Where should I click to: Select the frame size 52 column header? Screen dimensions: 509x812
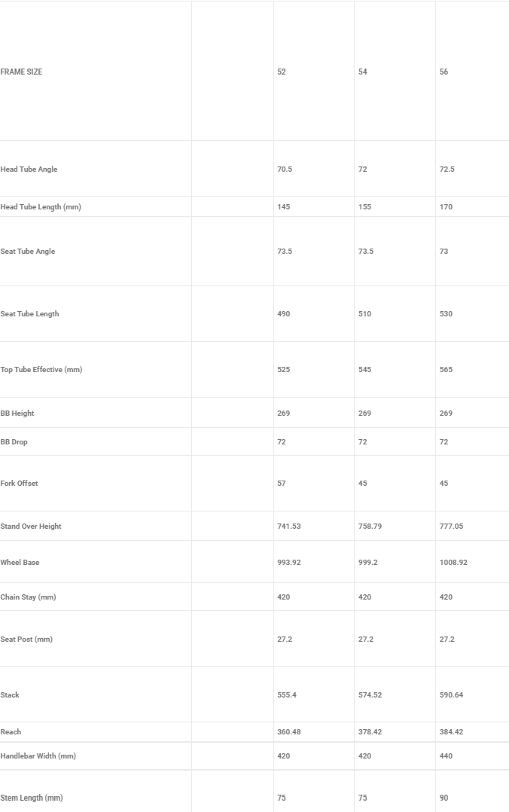point(282,72)
